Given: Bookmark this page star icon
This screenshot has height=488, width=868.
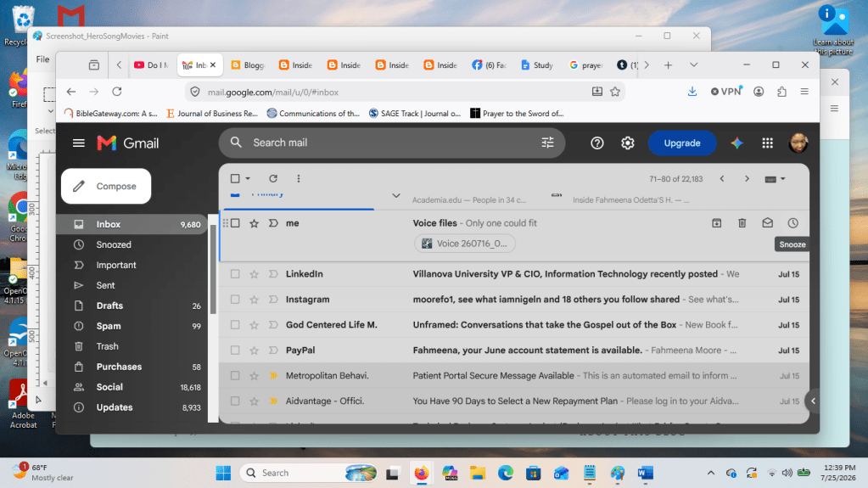Looking at the screenshot, I should pyautogui.click(x=615, y=92).
